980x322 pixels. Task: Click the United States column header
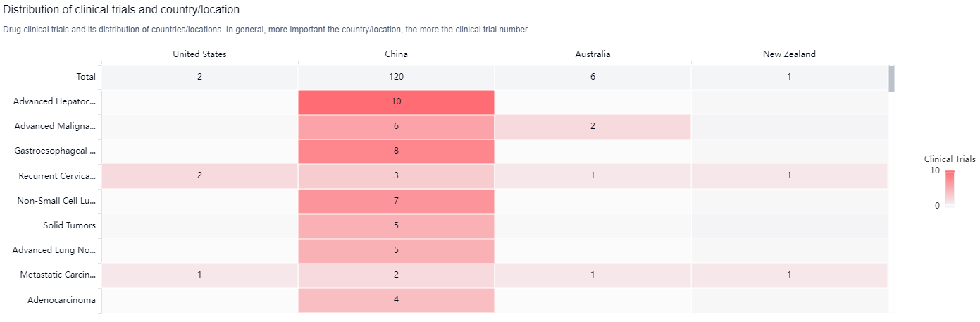pyautogui.click(x=199, y=54)
